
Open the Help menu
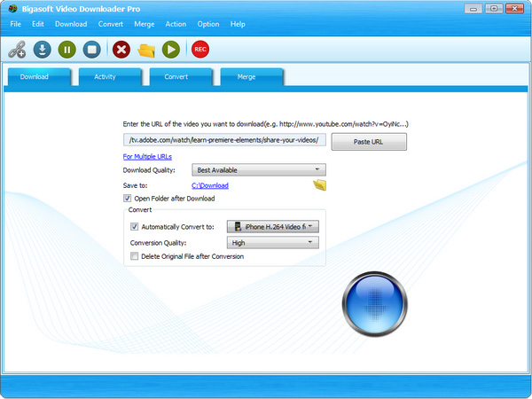coord(238,24)
